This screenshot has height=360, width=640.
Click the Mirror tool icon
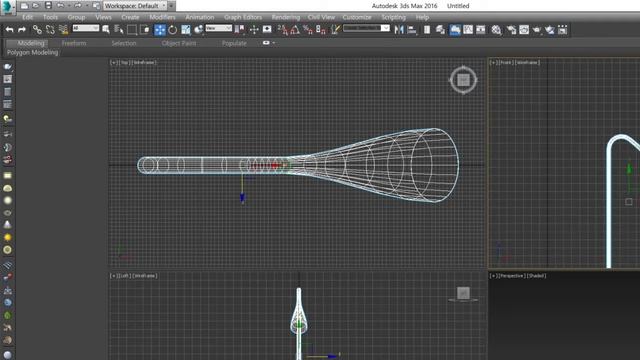[x=399, y=29]
